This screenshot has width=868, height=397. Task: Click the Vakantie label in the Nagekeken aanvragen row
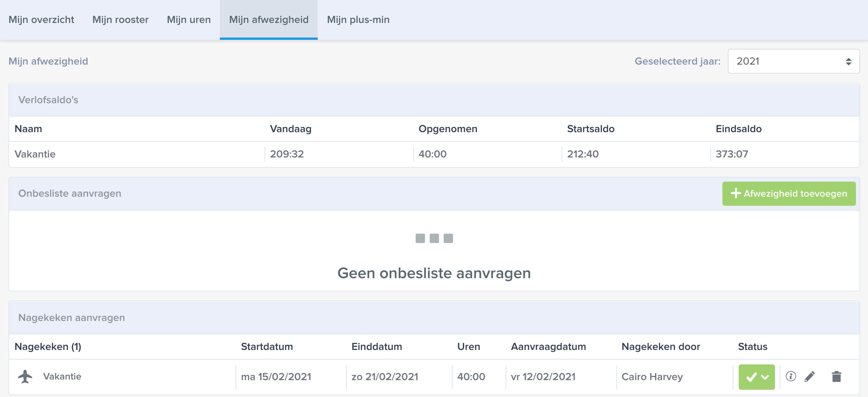[62, 376]
